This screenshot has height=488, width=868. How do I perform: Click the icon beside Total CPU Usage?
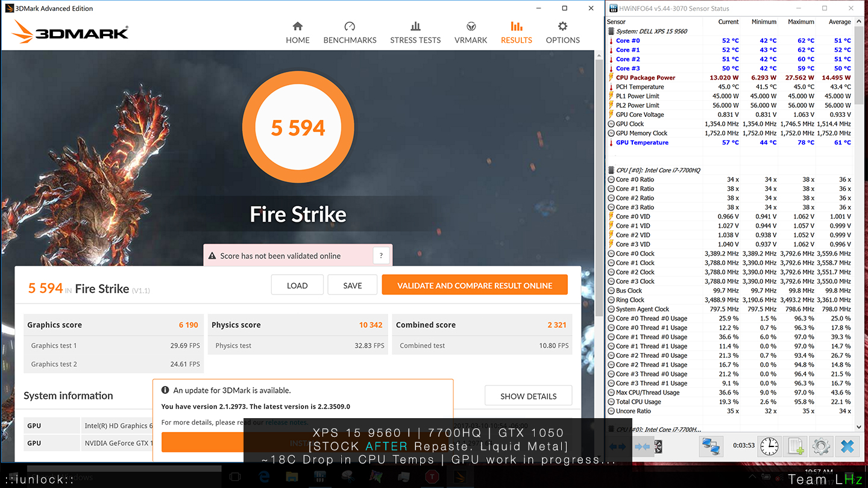click(611, 402)
